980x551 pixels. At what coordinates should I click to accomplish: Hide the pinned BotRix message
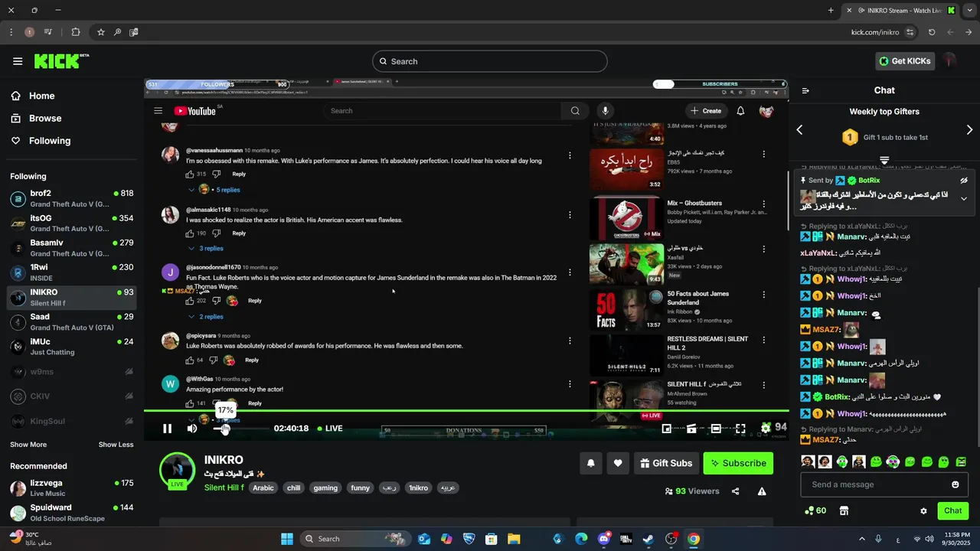click(x=964, y=181)
